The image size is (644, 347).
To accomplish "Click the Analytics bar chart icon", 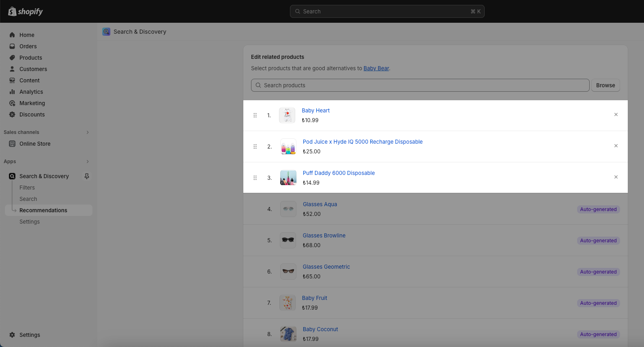I will coord(12,92).
